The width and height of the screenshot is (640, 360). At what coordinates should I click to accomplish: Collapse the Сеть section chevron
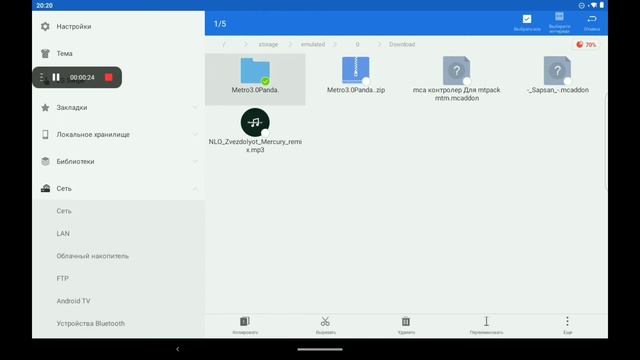pyautogui.click(x=195, y=188)
